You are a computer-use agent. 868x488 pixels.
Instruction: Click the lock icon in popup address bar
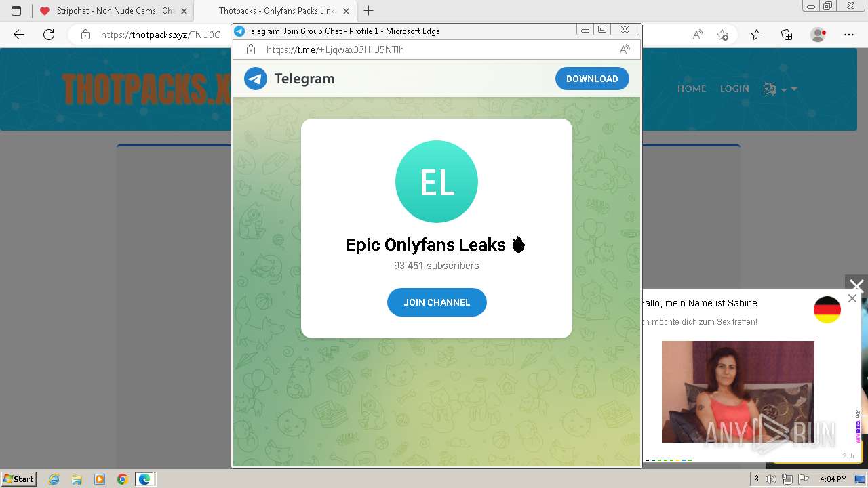click(251, 49)
